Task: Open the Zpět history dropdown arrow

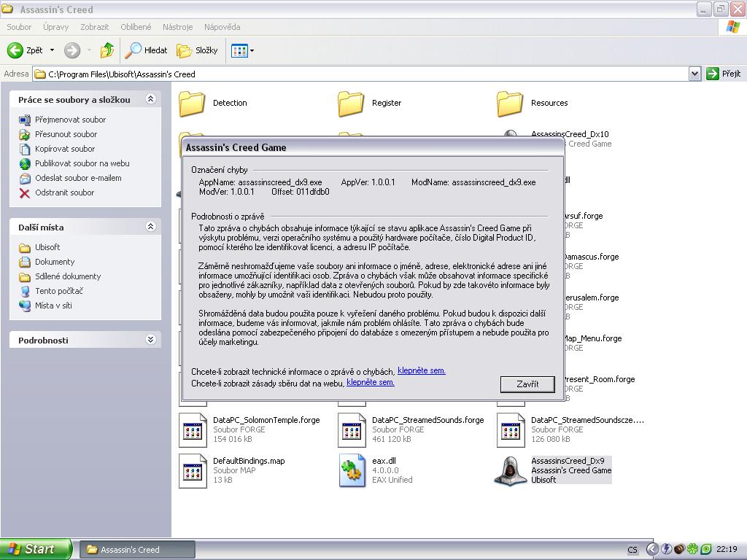Action: pos(52,50)
